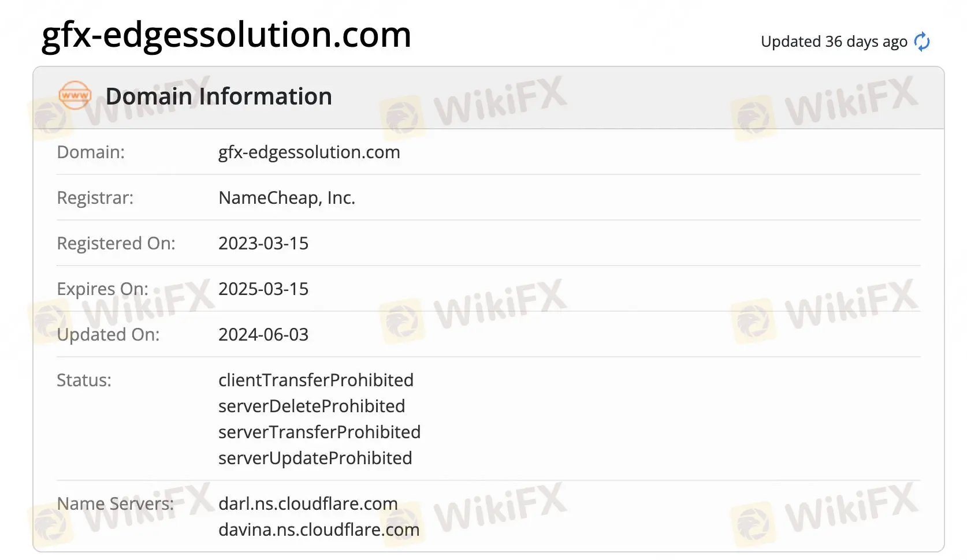Screen dimensions: 967x560
Task: Click the darl.ns.cloudflare.com name server
Action: (308, 504)
